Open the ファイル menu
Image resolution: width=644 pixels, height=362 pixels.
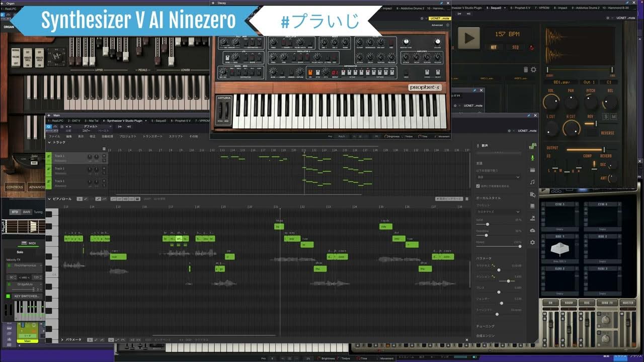54,136
